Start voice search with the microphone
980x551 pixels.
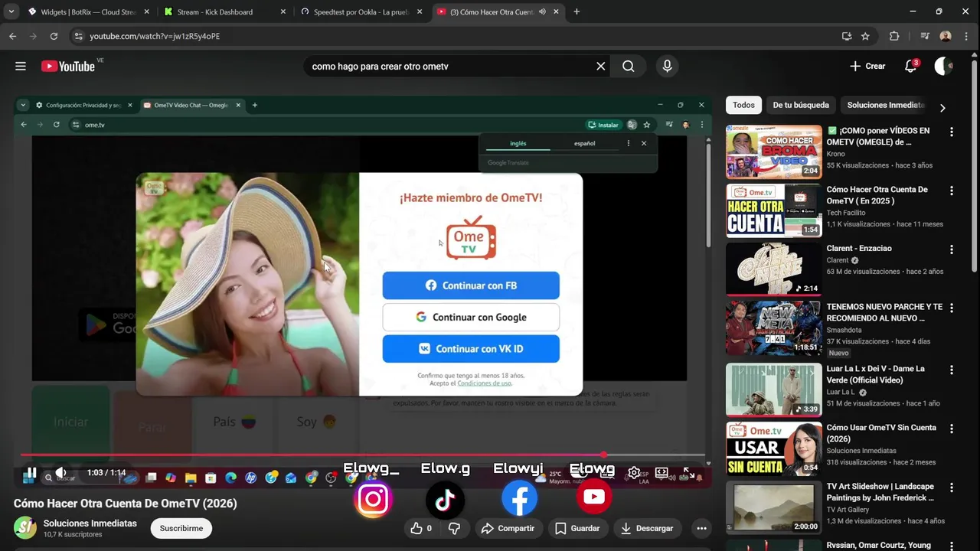[667, 67]
